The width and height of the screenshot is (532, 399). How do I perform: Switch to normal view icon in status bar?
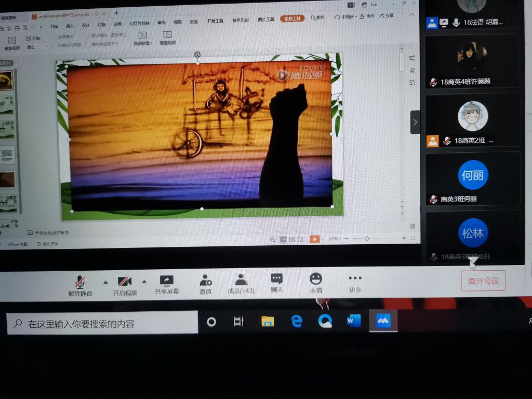(x=283, y=240)
